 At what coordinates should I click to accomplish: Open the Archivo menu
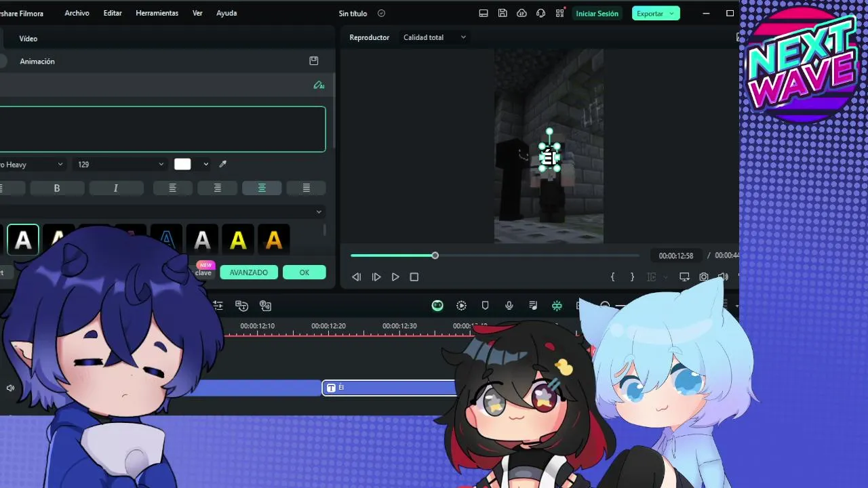tap(77, 13)
